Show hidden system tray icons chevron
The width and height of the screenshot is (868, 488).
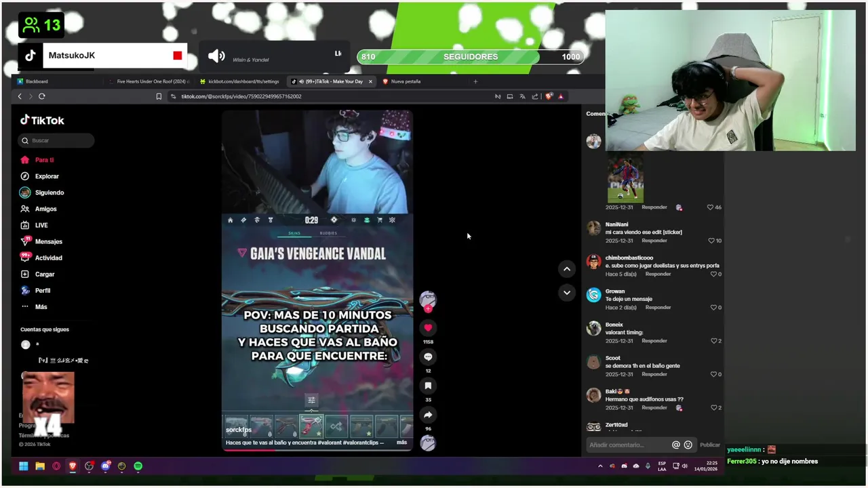[600, 466]
